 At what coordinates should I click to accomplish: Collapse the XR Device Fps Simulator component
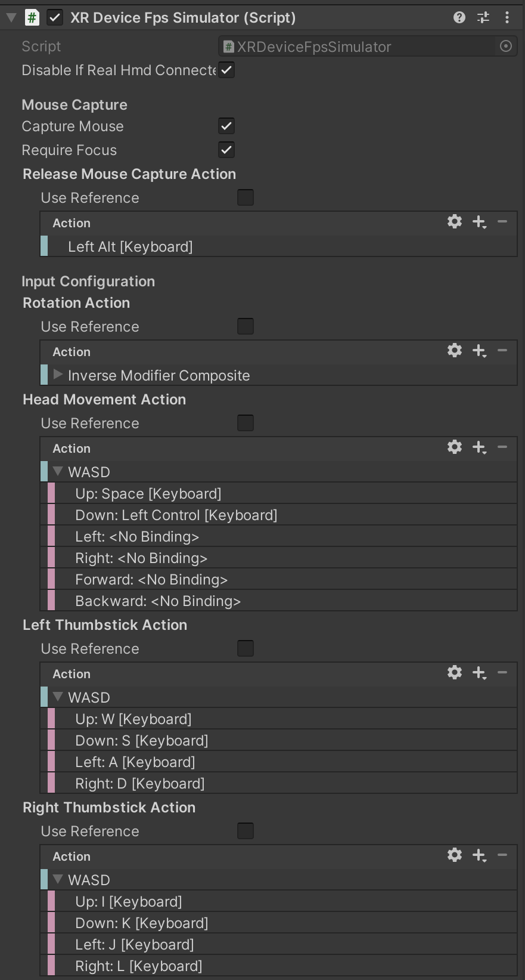coord(11,17)
